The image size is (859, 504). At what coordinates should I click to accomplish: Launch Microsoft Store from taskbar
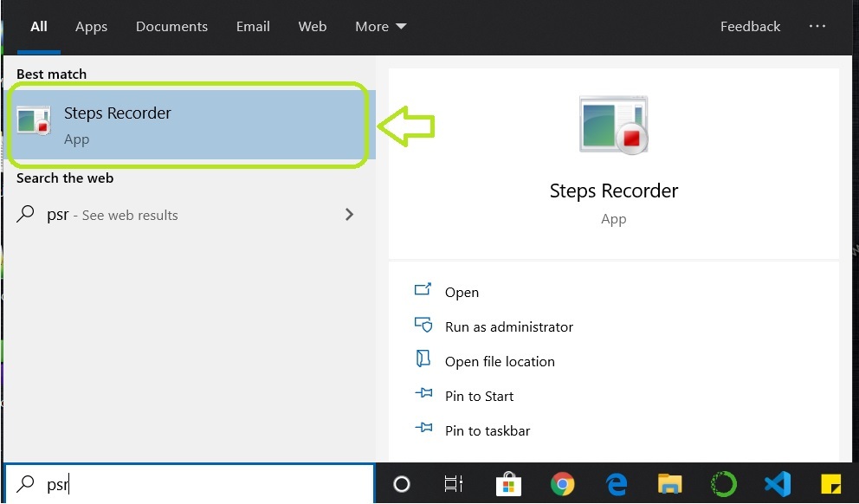click(x=508, y=484)
